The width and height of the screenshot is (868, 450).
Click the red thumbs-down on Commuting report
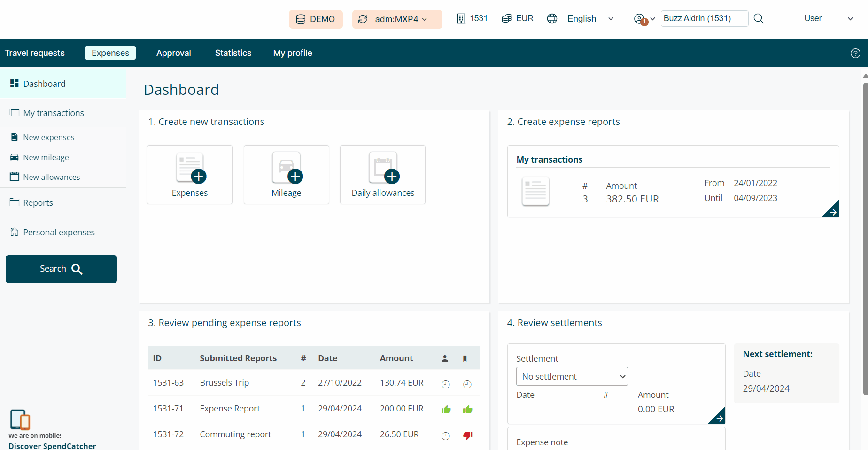(x=467, y=435)
